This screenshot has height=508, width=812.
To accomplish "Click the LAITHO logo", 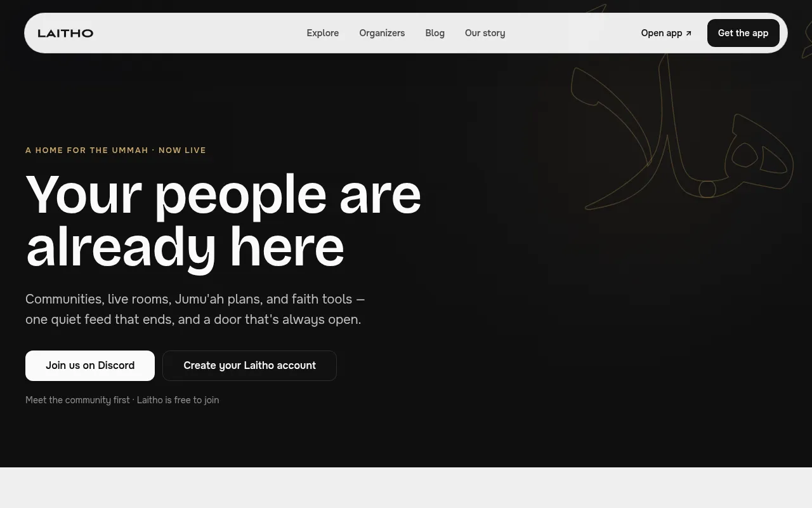I will [x=65, y=33].
